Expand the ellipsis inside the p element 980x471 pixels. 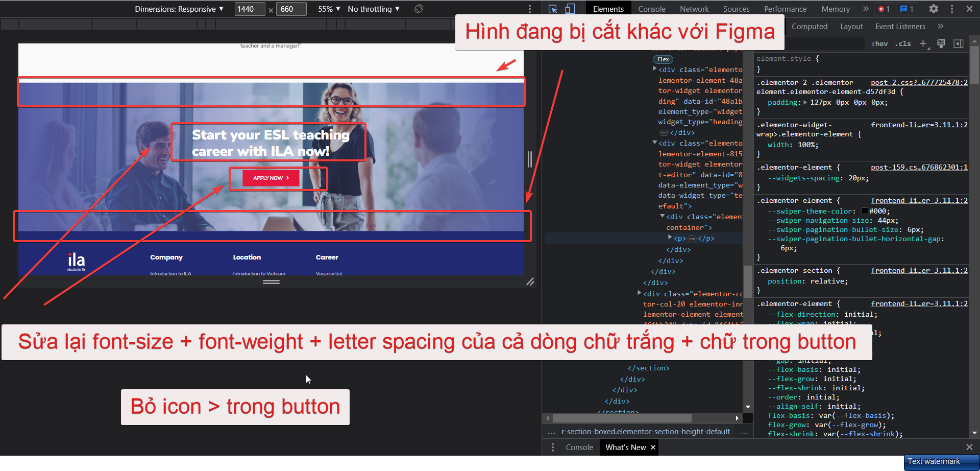click(x=692, y=239)
